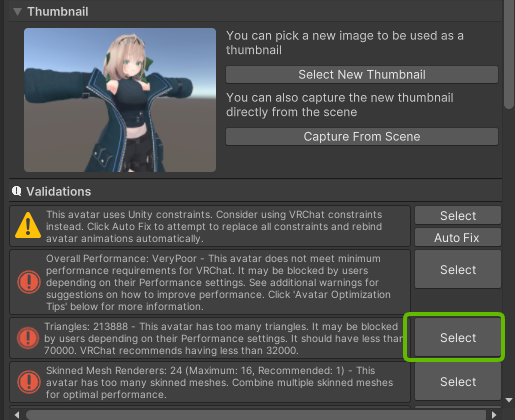The image size is (515, 420).
Task: Click Select for Unity constraints warning
Action: click(458, 215)
